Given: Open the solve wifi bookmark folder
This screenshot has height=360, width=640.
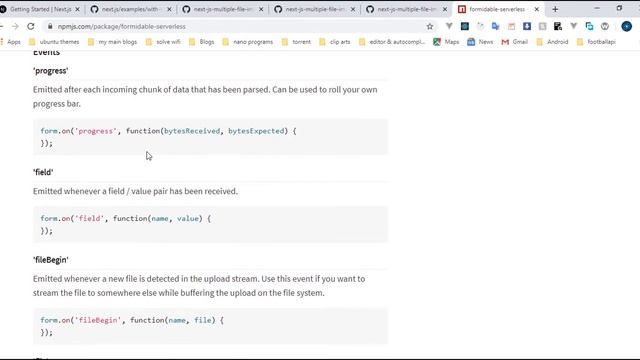Looking at the screenshot, I should 163,42.
